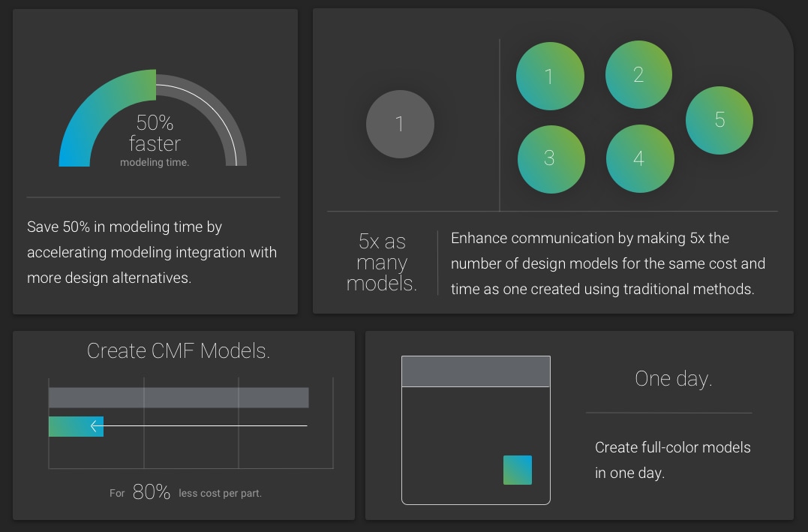
Task: Choose the green circle numbered 4
Action: [x=640, y=159]
